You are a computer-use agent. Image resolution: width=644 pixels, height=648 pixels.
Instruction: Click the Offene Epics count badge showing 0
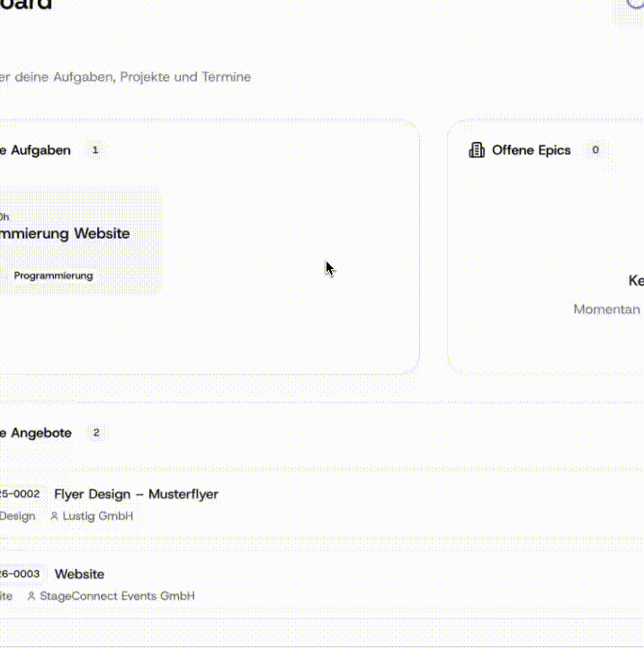click(x=595, y=150)
